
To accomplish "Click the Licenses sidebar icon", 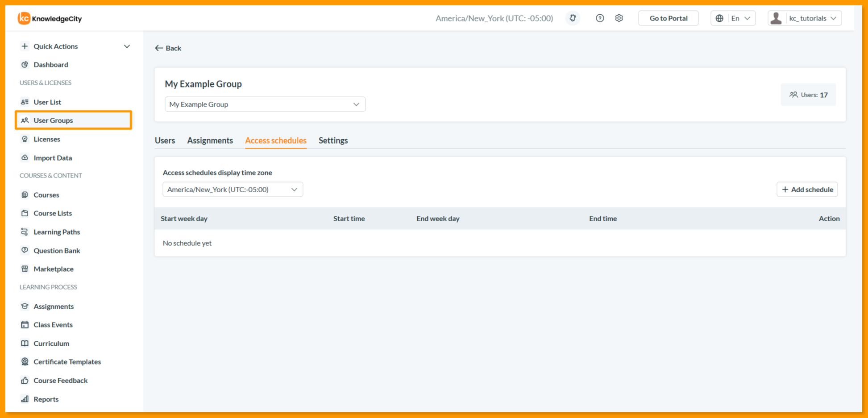I will [25, 139].
